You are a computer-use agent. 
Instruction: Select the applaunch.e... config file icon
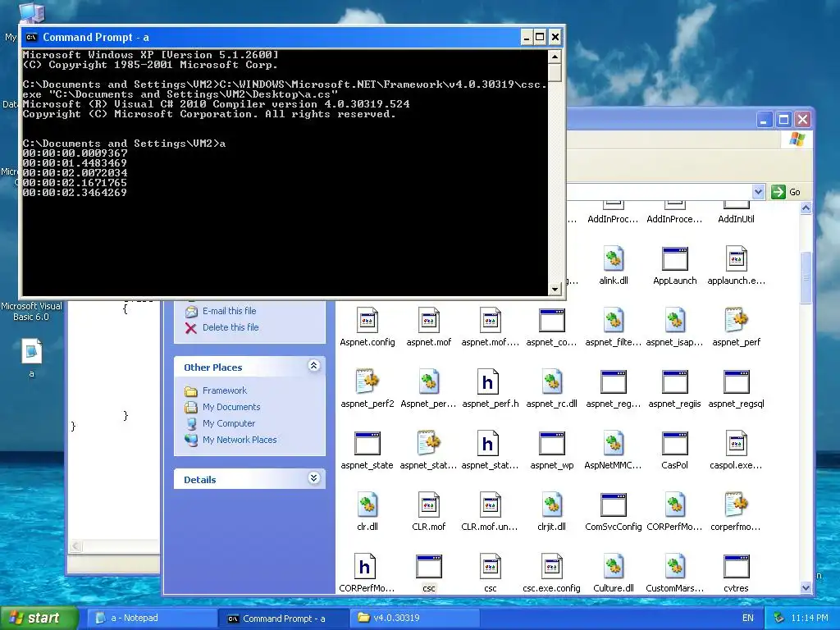tap(736, 259)
